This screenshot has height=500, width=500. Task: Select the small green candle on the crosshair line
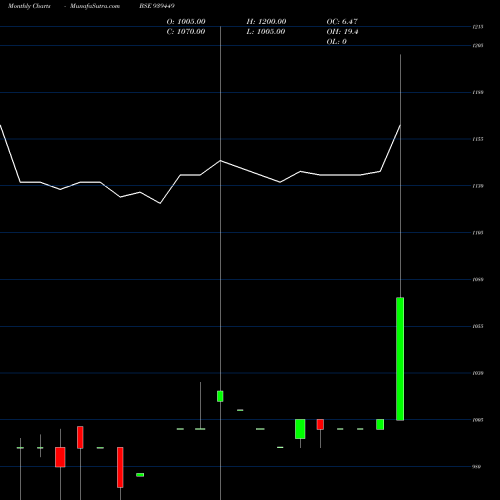click(x=220, y=396)
